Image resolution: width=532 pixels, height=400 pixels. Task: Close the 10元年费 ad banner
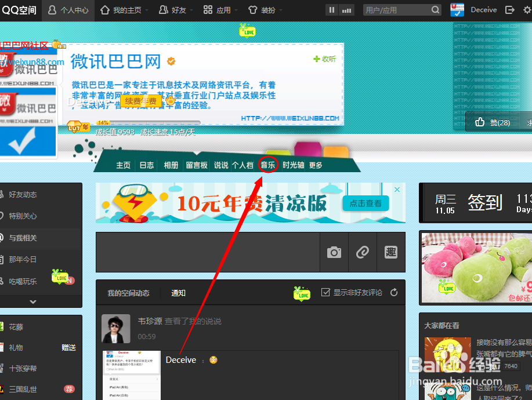[x=397, y=190]
